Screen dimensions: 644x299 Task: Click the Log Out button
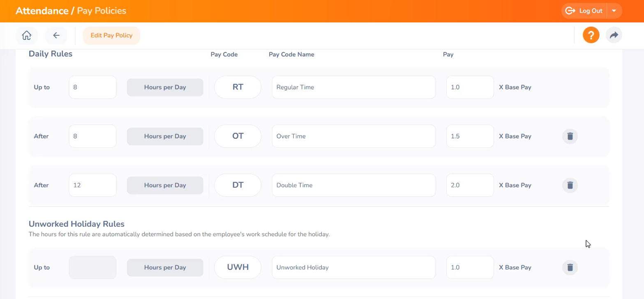click(x=584, y=11)
